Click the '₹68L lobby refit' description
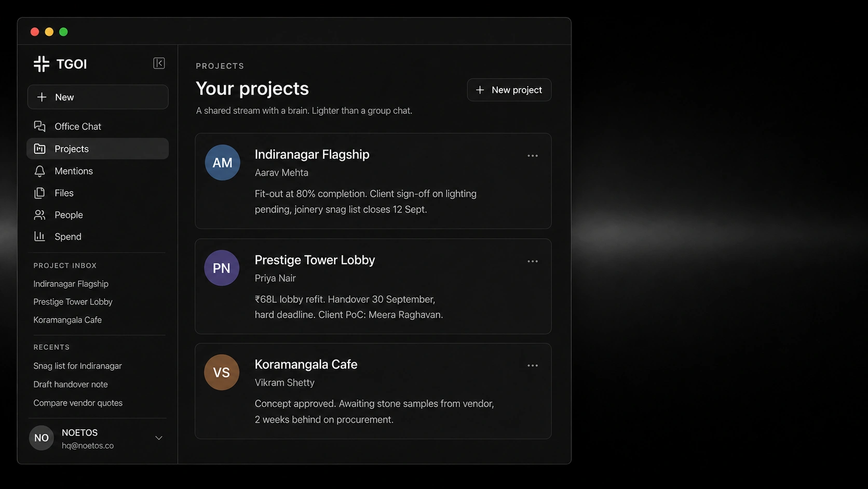 coord(349,307)
